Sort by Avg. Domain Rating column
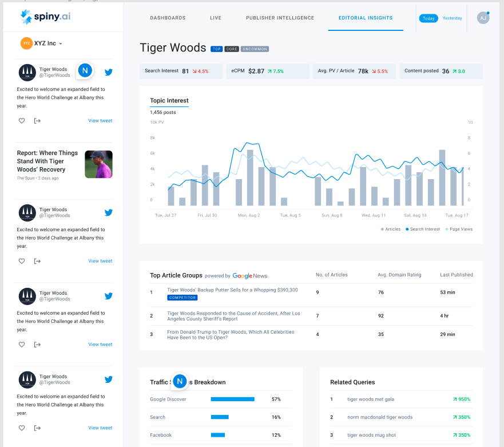Image resolution: width=504 pixels, height=447 pixels. pos(399,275)
